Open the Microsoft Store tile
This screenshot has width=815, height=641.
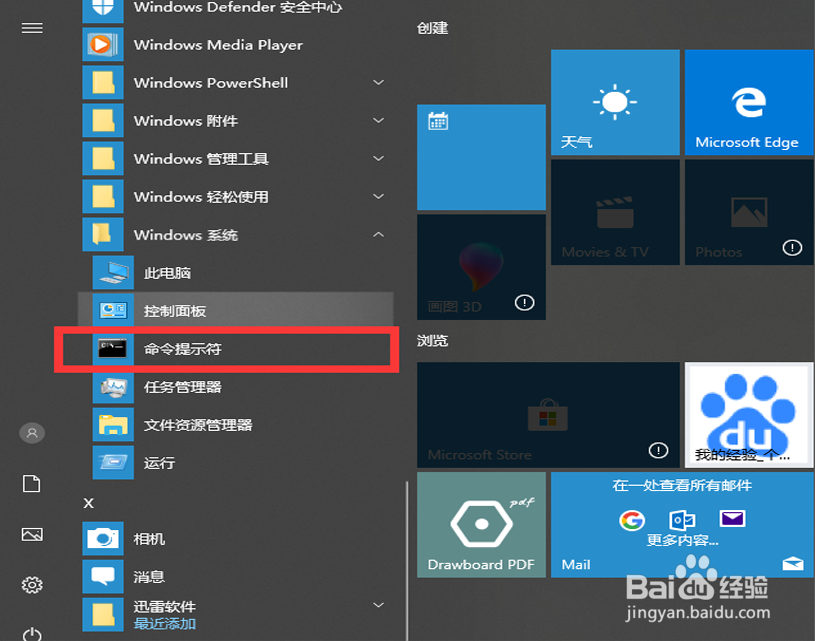(x=548, y=415)
